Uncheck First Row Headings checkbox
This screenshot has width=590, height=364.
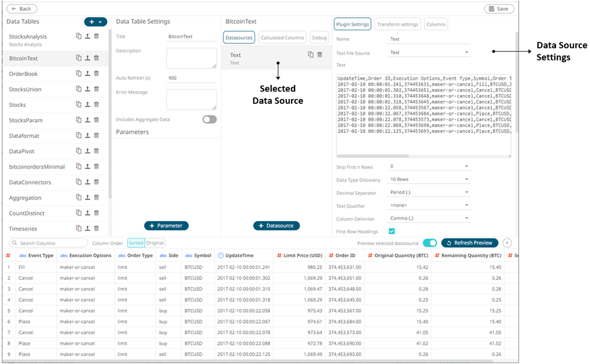pos(392,231)
